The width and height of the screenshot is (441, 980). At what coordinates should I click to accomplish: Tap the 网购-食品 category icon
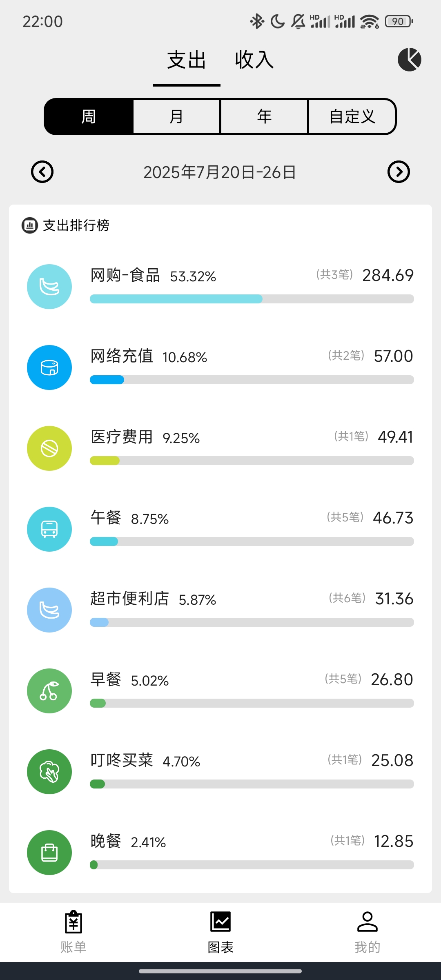(49, 287)
